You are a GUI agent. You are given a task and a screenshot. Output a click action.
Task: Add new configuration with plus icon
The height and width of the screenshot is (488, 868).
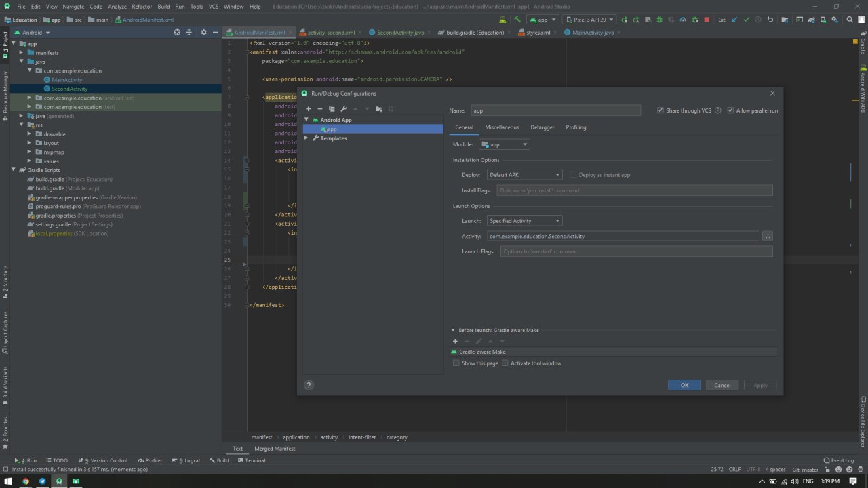308,109
